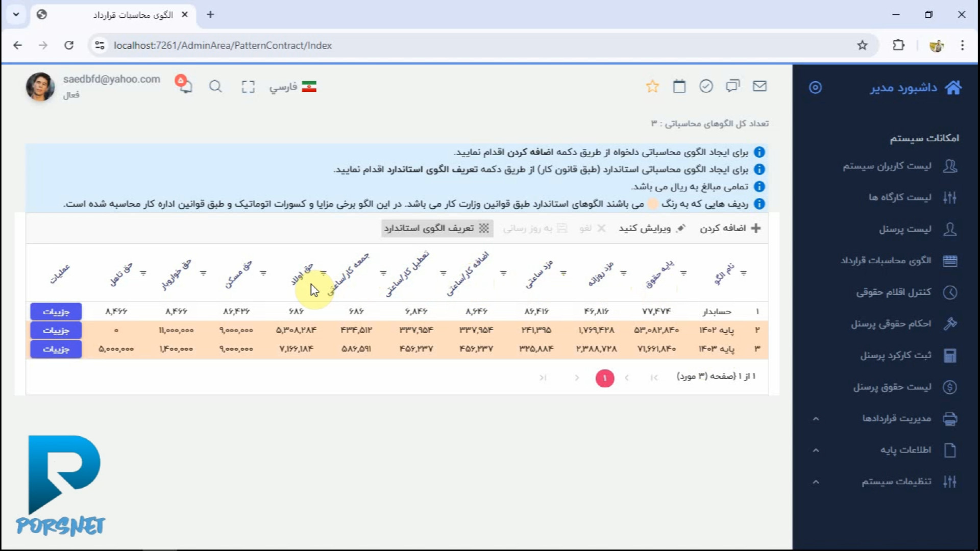Image resolution: width=980 pixels, height=551 pixels.
Task: Open لیست کارگاه ها menu
Action: pos(912,197)
